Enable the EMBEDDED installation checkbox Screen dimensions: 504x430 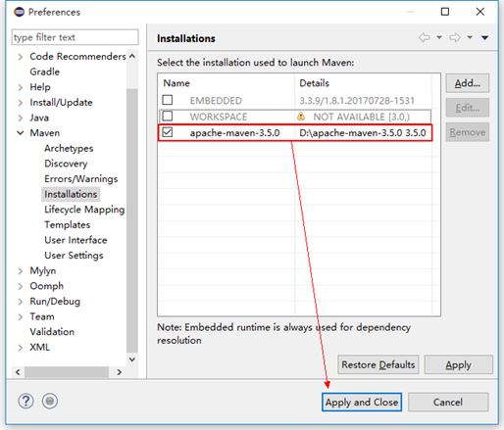[x=168, y=100]
